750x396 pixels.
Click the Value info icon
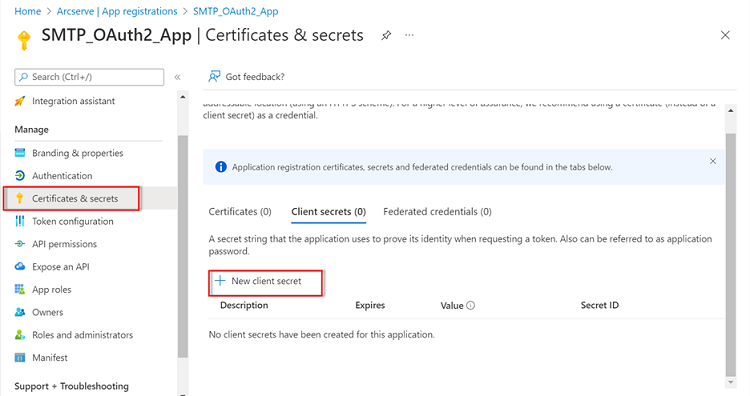click(471, 305)
